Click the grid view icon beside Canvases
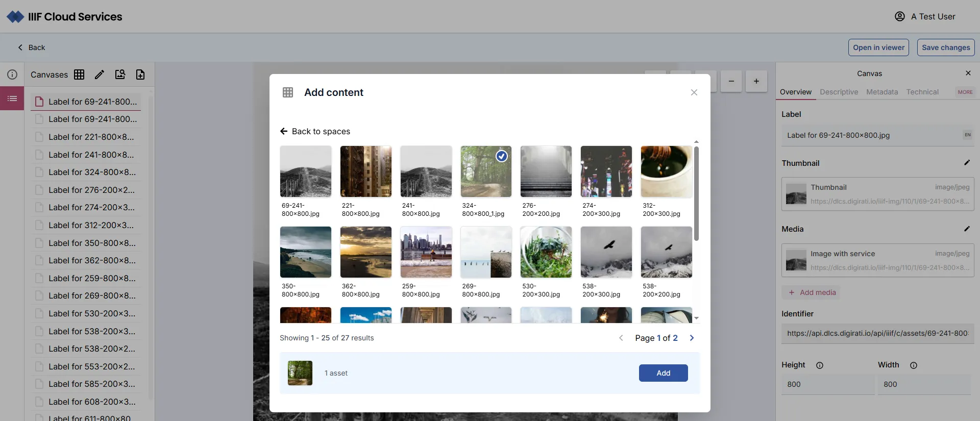 (79, 75)
